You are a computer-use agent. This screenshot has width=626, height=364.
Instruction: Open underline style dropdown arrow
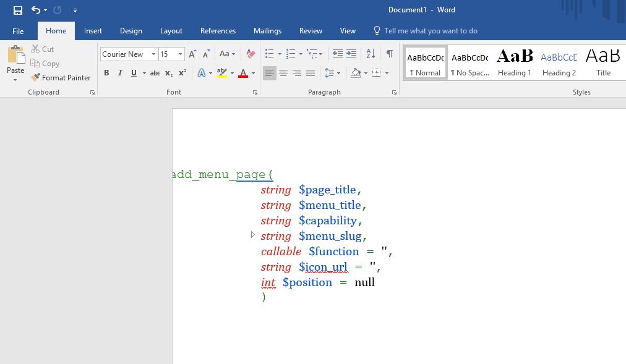(x=144, y=74)
